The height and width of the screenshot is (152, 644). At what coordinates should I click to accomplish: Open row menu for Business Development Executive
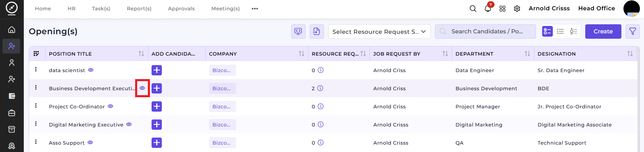pos(36,88)
